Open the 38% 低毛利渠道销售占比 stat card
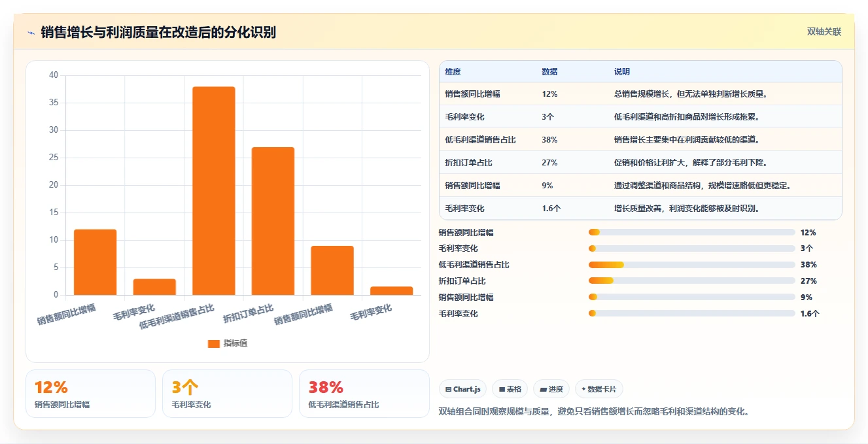The height and width of the screenshot is (444, 868). pos(364,394)
